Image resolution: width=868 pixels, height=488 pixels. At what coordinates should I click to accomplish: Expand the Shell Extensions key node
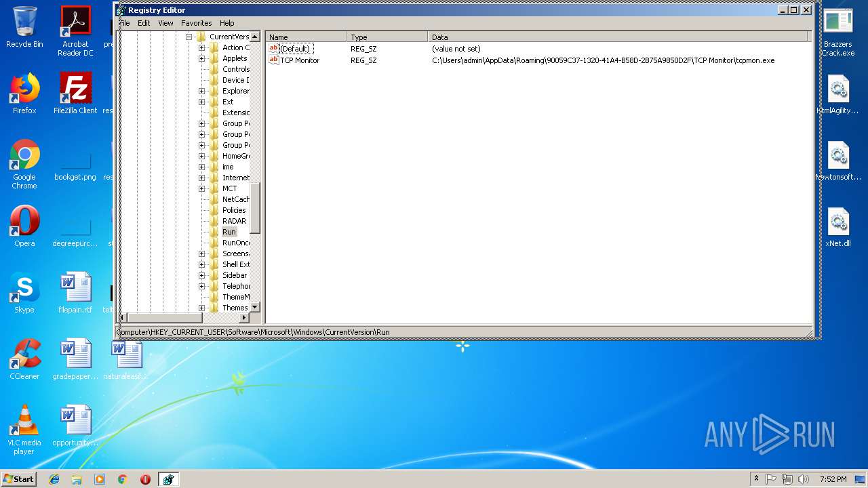201,264
